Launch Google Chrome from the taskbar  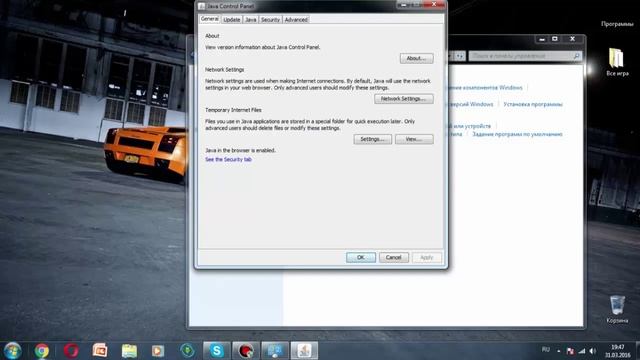pos(41,351)
